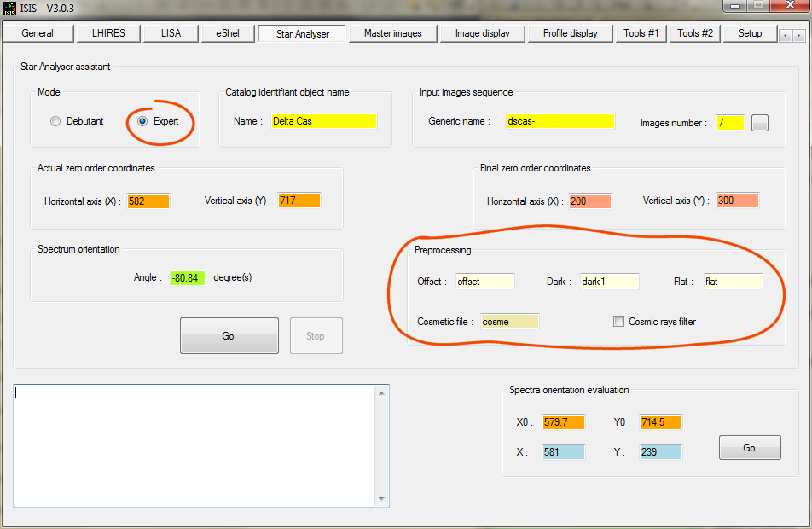This screenshot has height=529, width=812.
Task: Open the Image display tab
Action: (482, 33)
